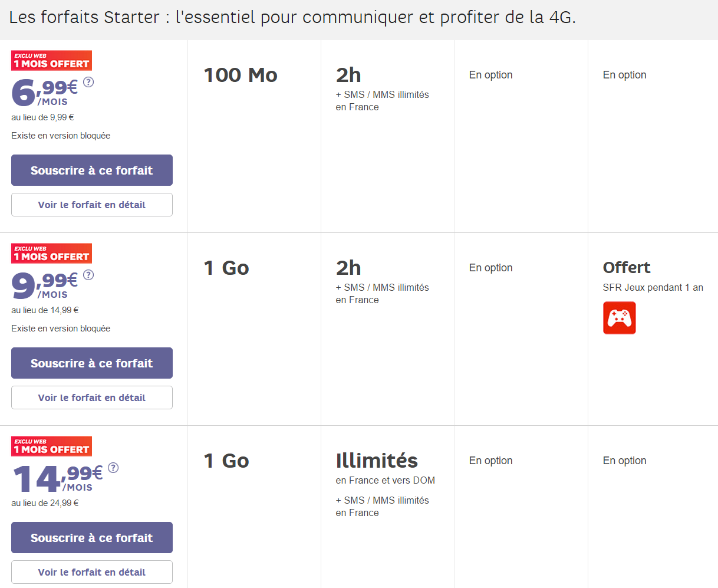Subscribe to the 9,99€ 1 Go plan
Image resolution: width=718 pixels, height=588 pixels.
pyautogui.click(x=91, y=363)
